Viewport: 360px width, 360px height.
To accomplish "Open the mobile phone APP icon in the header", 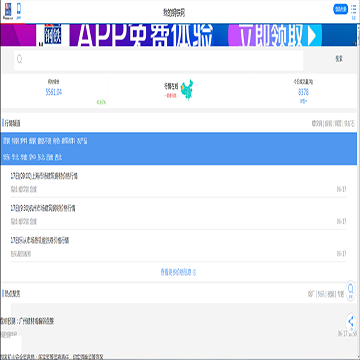I will (x=18, y=11).
